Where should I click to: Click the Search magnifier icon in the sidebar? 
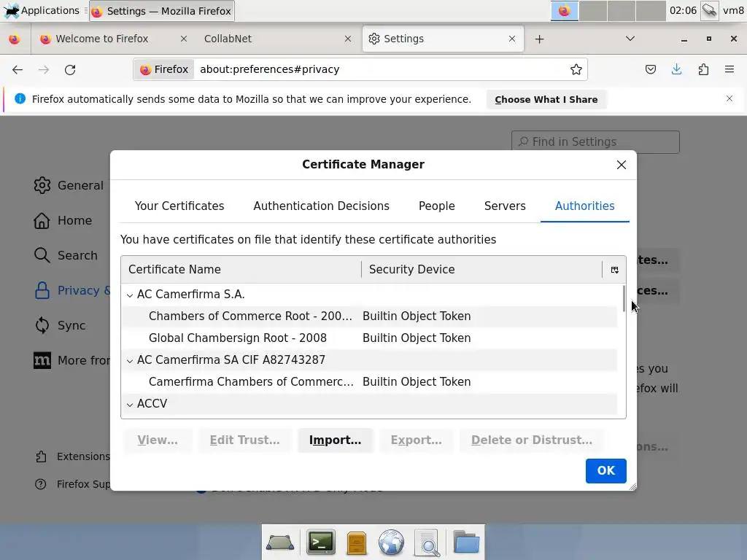[x=42, y=255]
